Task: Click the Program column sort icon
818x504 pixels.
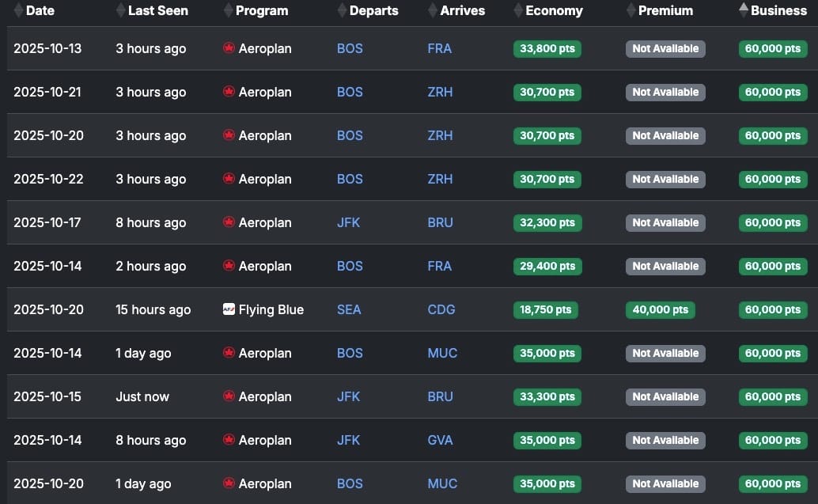Action: pos(228,10)
